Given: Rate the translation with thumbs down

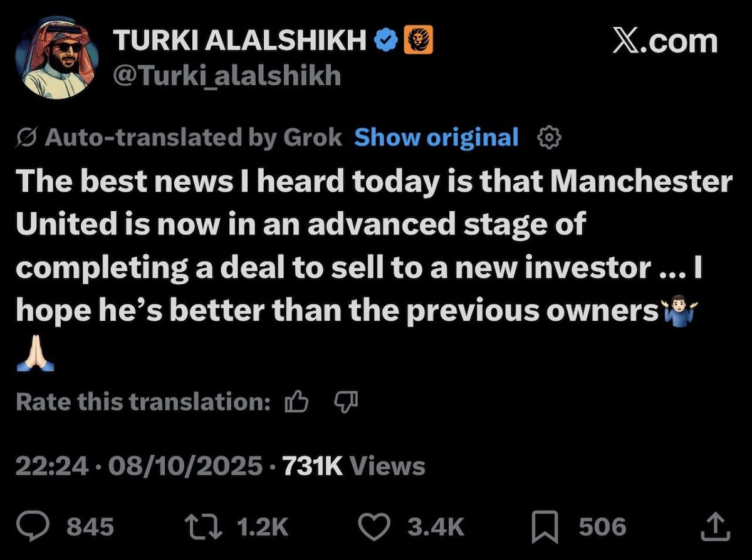Looking at the screenshot, I should pyautogui.click(x=345, y=403).
